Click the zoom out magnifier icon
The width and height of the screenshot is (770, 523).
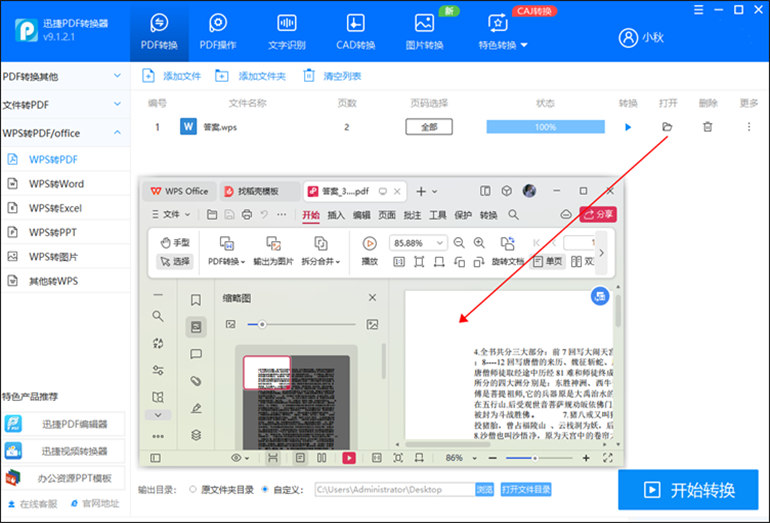(459, 243)
